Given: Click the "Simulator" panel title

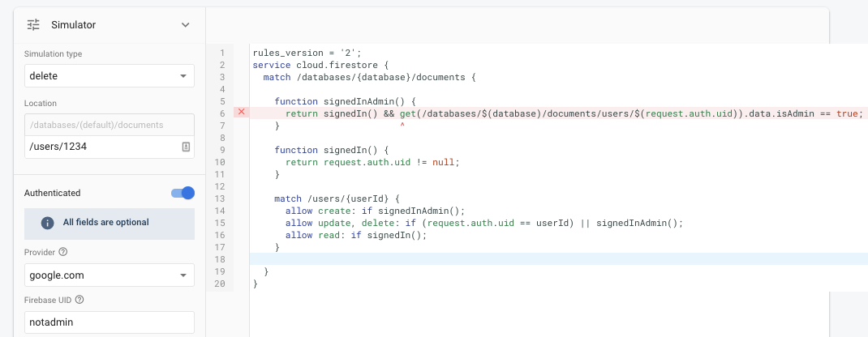Looking at the screenshot, I should tap(74, 25).
